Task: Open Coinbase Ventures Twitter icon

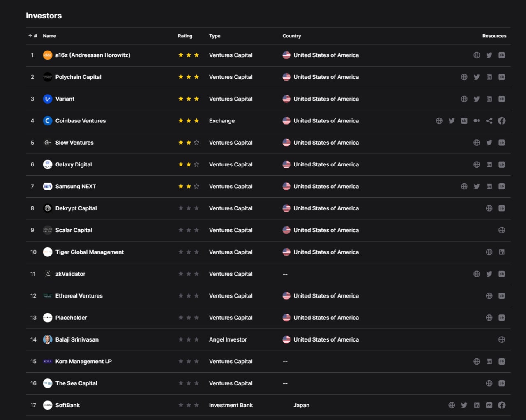Action: (452, 121)
